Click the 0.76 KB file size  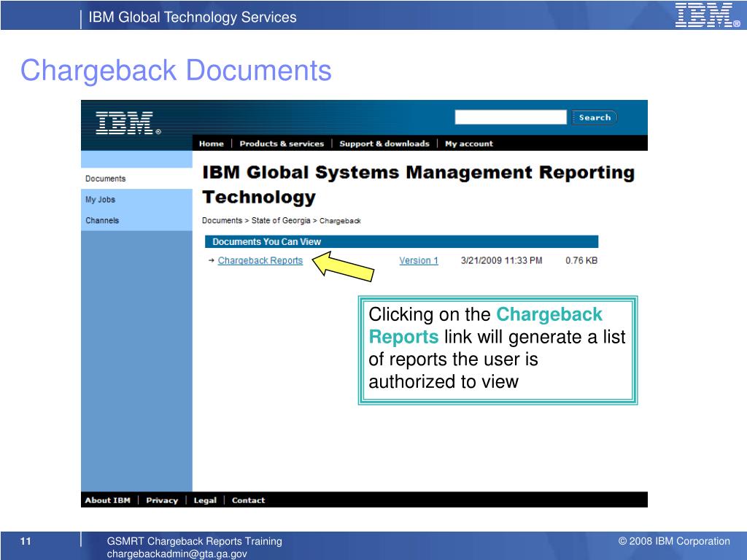click(x=581, y=260)
